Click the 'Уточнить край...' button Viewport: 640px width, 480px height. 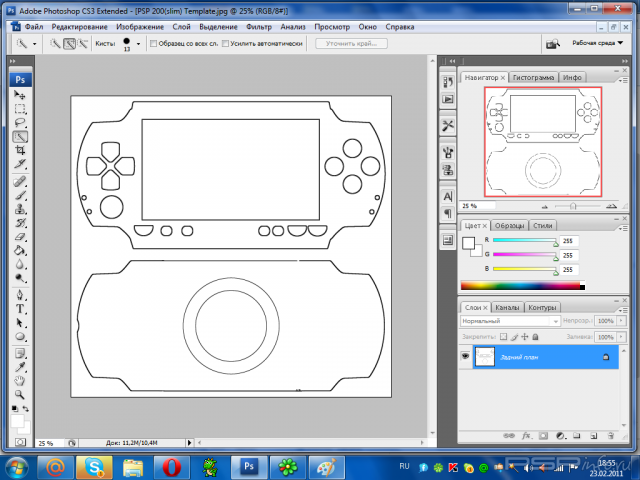[351, 44]
